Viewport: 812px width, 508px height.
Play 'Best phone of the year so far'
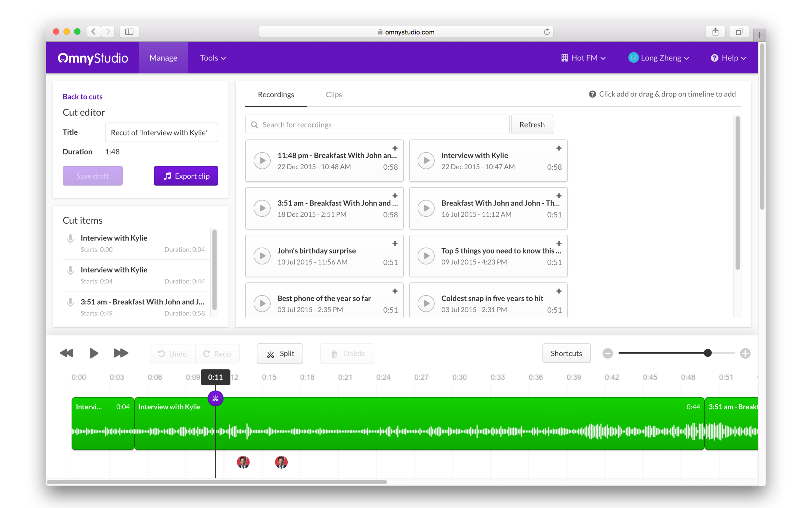click(x=262, y=303)
